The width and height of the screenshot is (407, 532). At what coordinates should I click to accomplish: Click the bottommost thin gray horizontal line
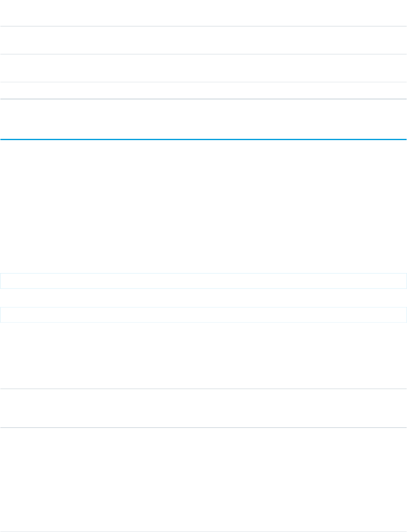pyautogui.click(x=203, y=532)
